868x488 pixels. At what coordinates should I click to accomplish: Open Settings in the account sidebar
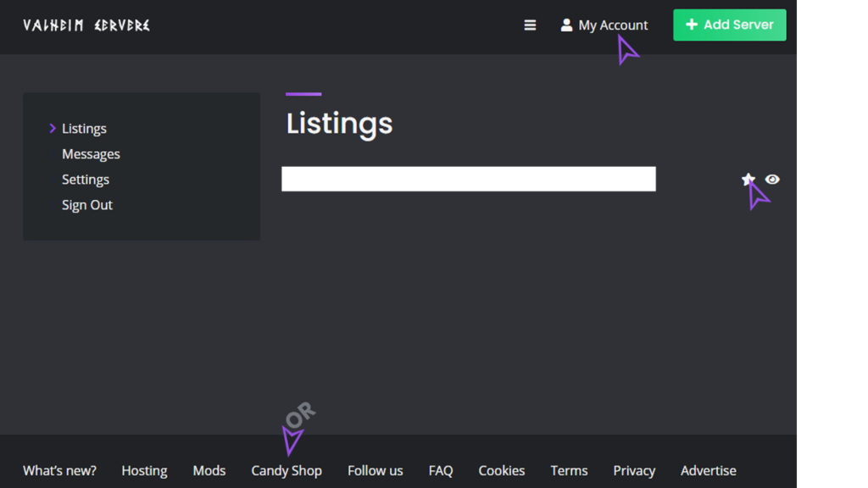coord(86,180)
